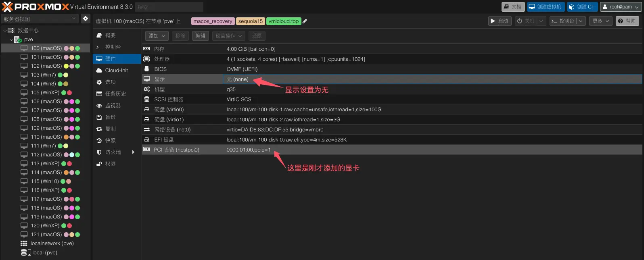Click the CPU chip icon beside 处理器
This screenshot has width=644, height=260.
click(x=146, y=59)
